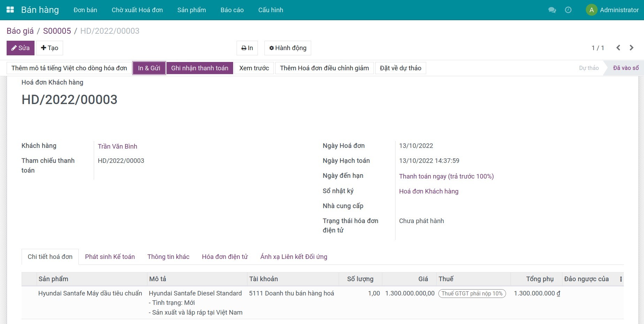This screenshot has height=324, width=644.
Task: Open the conversations chat icon
Action: pos(552,10)
